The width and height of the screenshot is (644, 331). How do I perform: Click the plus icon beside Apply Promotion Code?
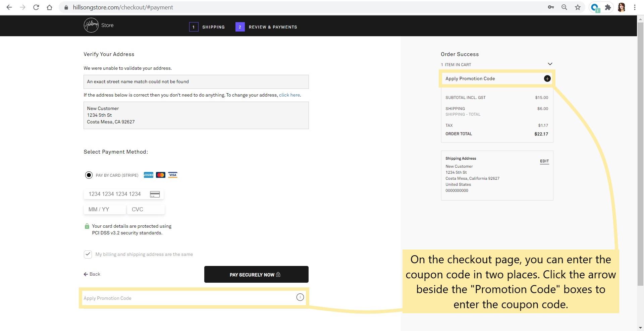click(x=547, y=78)
